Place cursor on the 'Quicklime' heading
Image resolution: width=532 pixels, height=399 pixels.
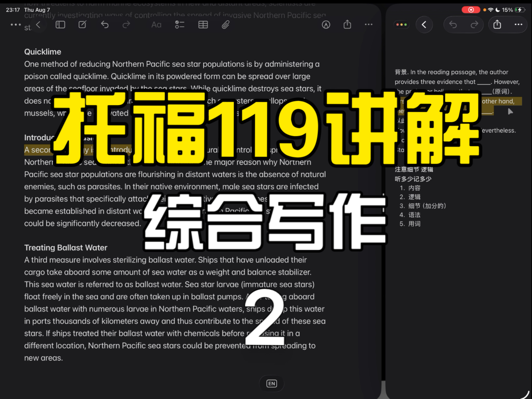(43, 52)
